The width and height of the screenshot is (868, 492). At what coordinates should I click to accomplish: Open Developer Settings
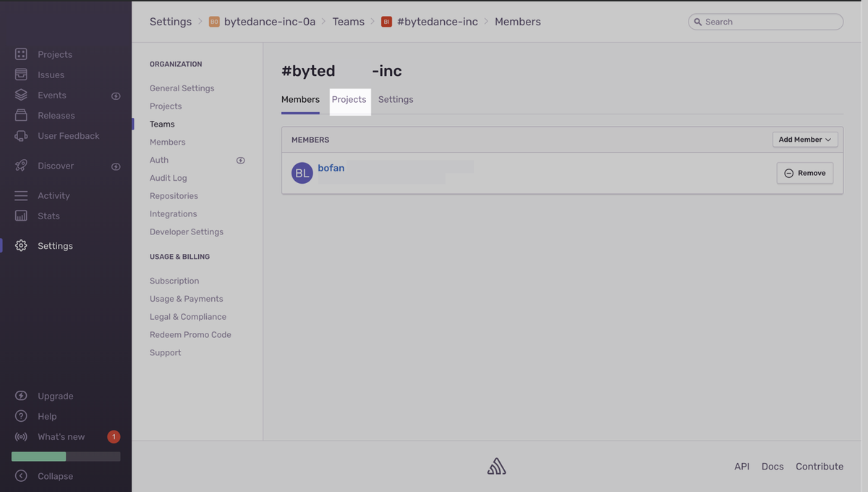click(x=187, y=232)
